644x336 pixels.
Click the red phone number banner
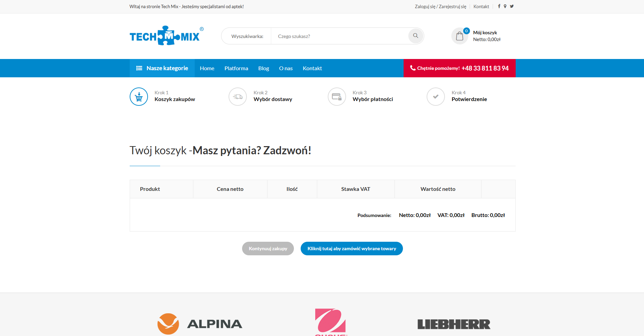[459, 68]
